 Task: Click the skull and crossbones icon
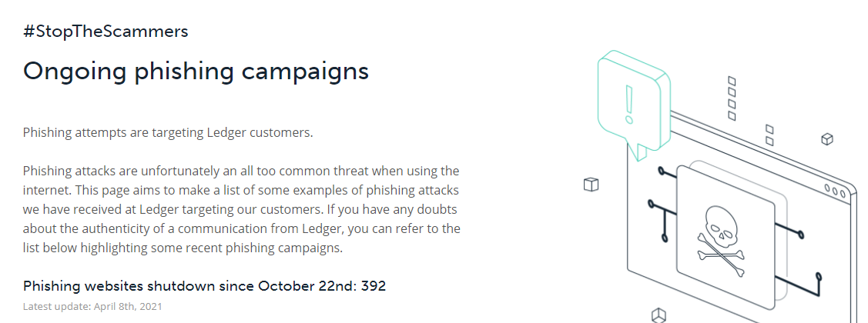(x=722, y=238)
